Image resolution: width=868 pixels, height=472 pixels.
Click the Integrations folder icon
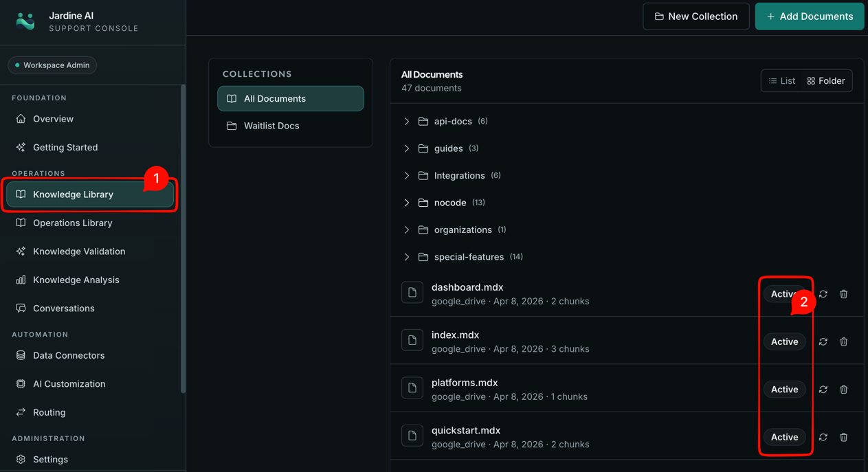point(423,176)
